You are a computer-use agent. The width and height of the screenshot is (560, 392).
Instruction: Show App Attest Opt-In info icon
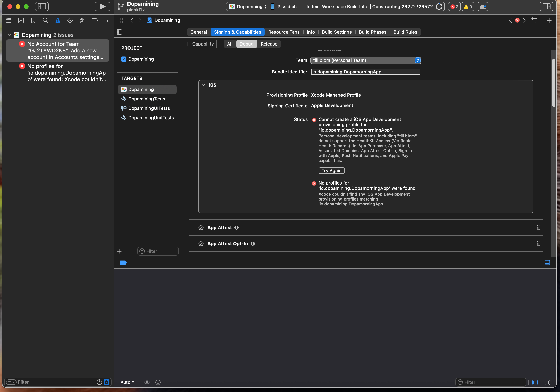pos(253,244)
